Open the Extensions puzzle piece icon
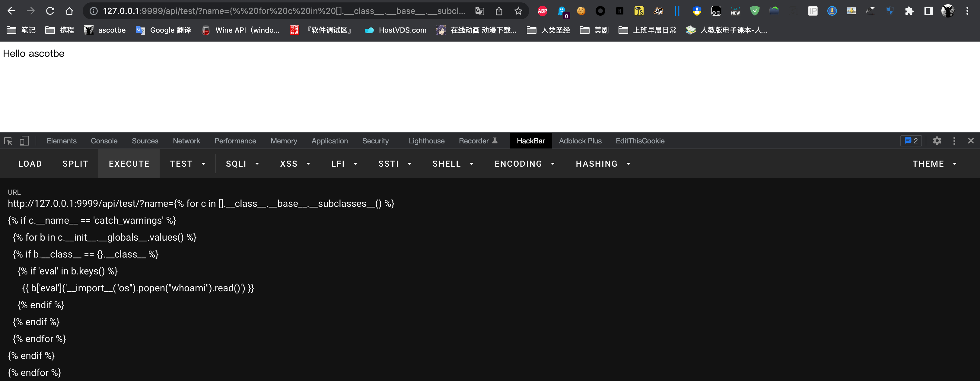 [909, 11]
